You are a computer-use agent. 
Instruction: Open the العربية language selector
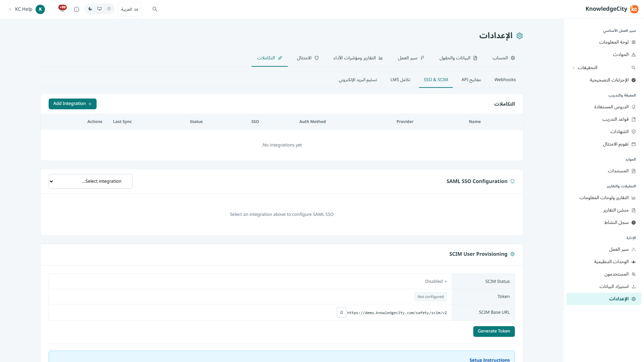[x=129, y=9]
